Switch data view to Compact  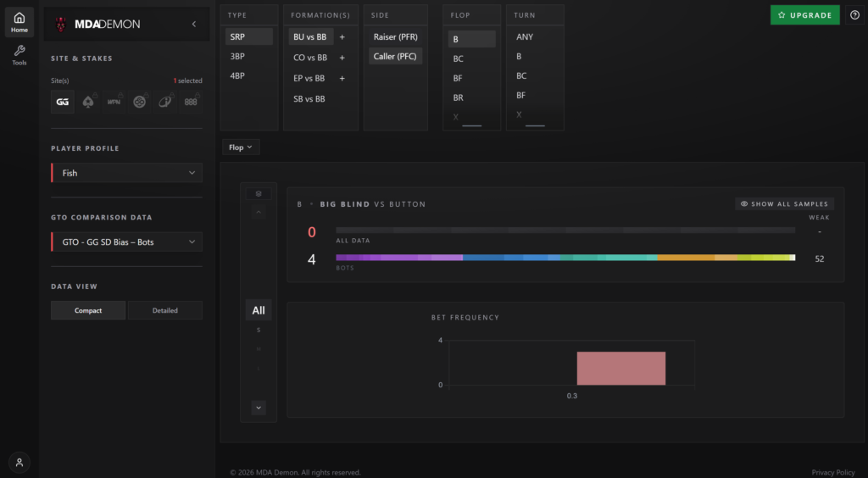pos(88,310)
